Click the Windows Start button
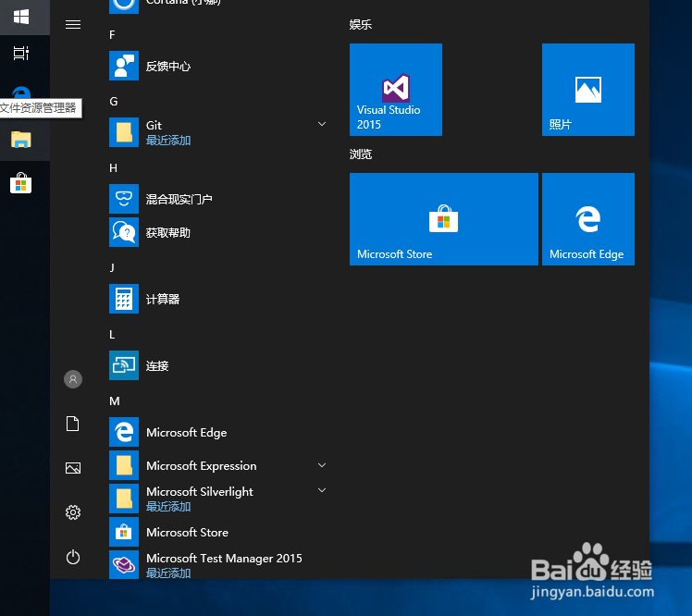This screenshot has width=692, height=616. pyautogui.click(x=21, y=18)
